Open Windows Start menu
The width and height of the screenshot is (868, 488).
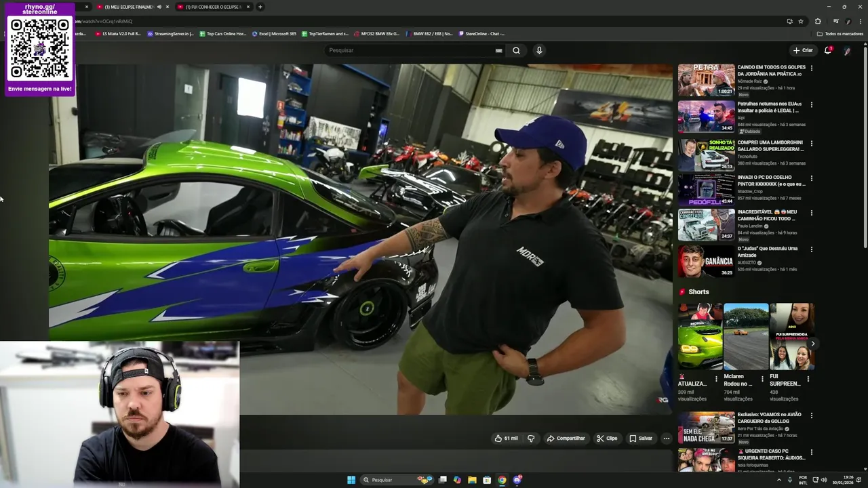tap(351, 480)
